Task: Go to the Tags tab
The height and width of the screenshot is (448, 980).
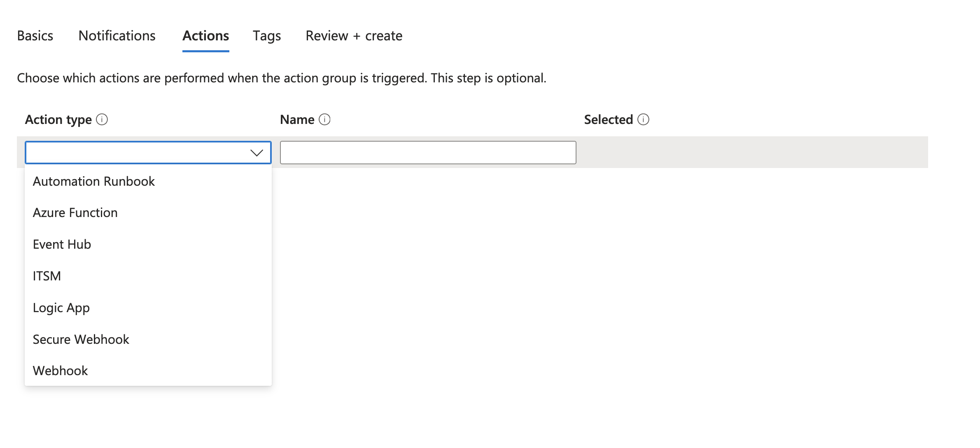Action: [x=267, y=36]
